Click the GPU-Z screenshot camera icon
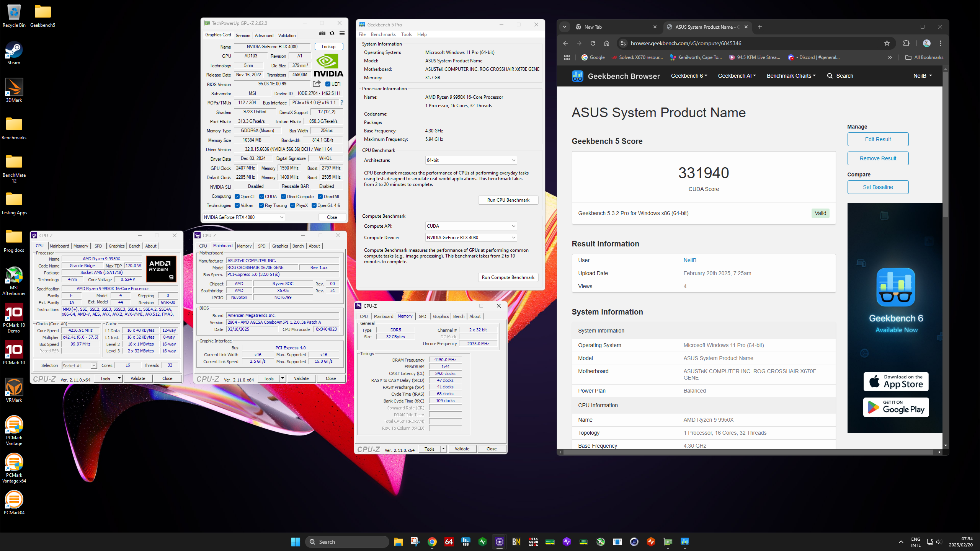Viewport: 980px width, 551px height. click(322, 34)
